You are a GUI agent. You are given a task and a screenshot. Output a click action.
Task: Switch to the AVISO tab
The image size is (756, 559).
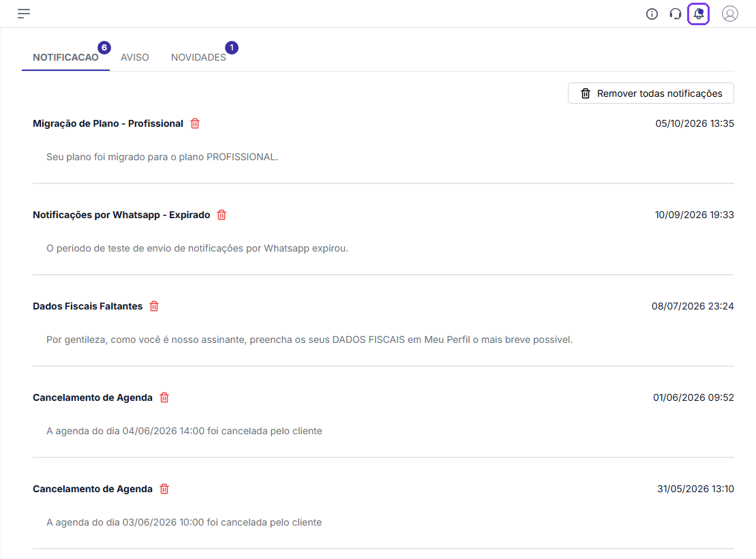pyautogui.click(x=134, y=57)
